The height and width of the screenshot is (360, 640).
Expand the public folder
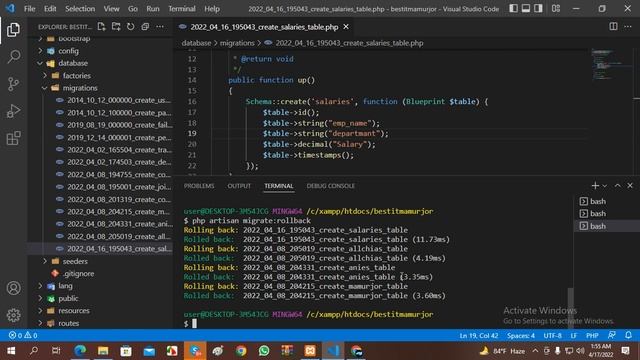(68, 298)
